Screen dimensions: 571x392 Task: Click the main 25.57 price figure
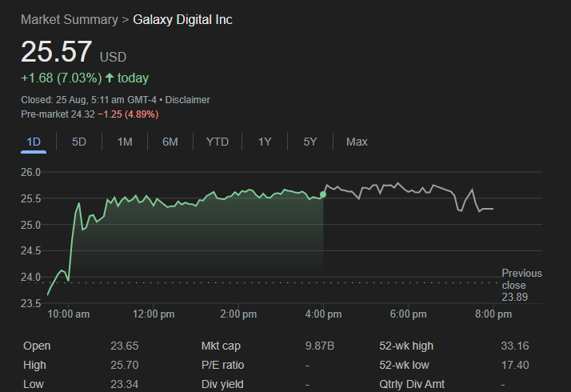point(56,52)
